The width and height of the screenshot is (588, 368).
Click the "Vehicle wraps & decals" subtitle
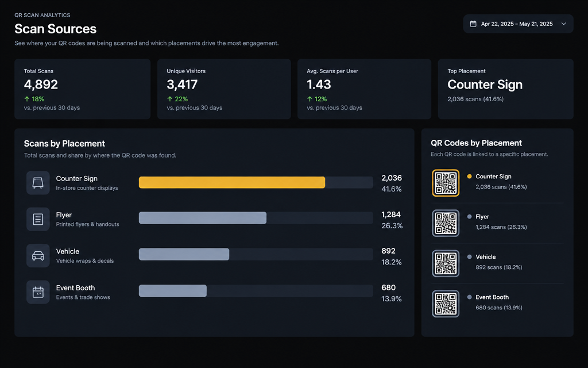(x=85, y=260)
